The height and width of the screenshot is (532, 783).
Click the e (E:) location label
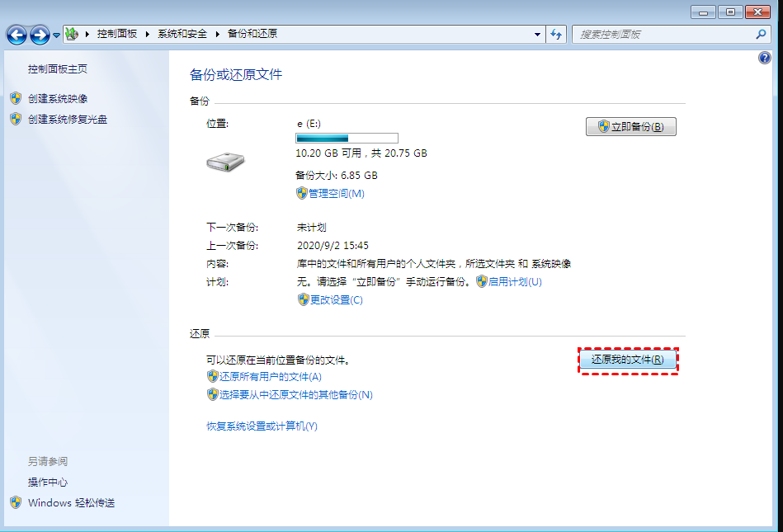point(309,123)
